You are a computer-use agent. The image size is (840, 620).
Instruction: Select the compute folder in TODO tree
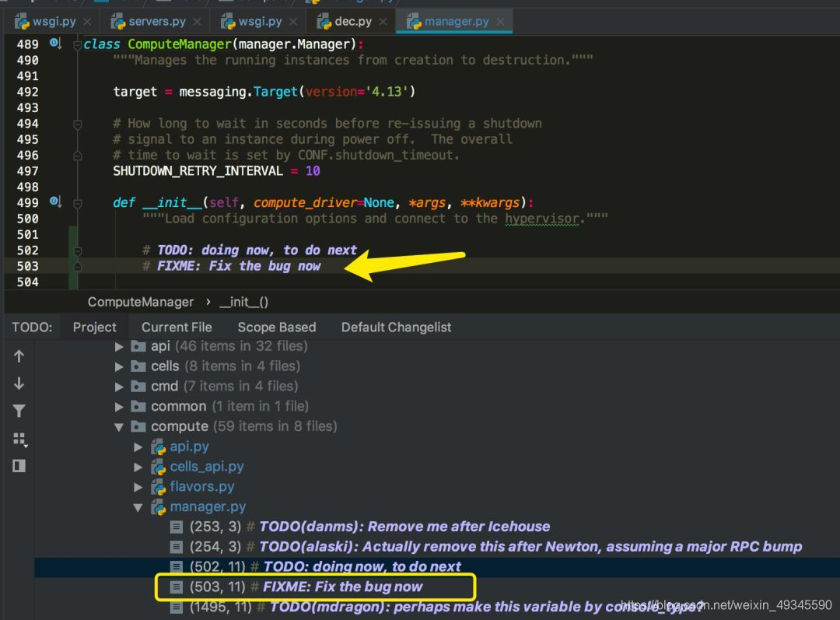click(x=179, y=426)
